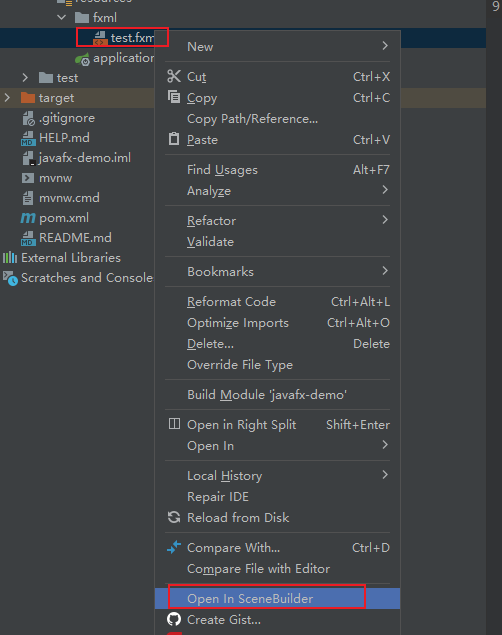Click the mvnw script icon
The image size is (502, 635).
(x=28, y=178)
